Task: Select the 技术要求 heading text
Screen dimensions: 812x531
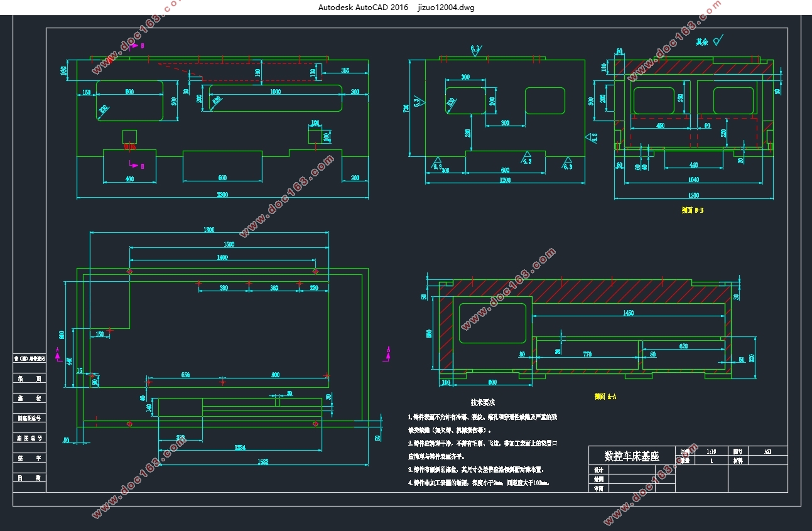Action: (x=483, y=402)
